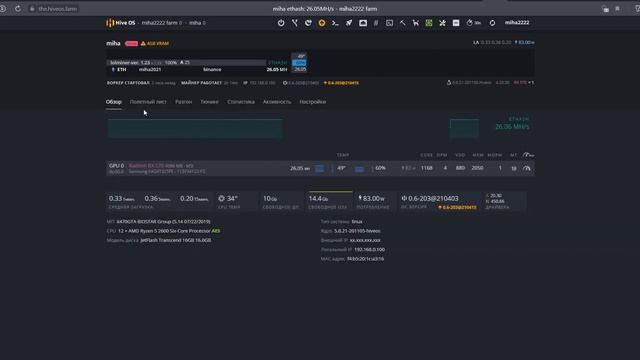This screenshot has height=360, width=640.
Task: Click the binance pool label
Action: [x=212, y=69]
